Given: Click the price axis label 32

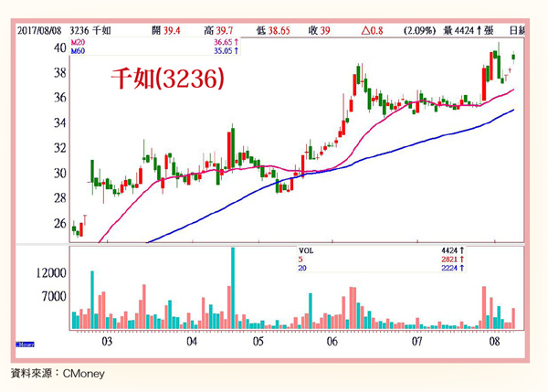Looking at the screenshot, I should pyautogui.click(x=59, y=148).
